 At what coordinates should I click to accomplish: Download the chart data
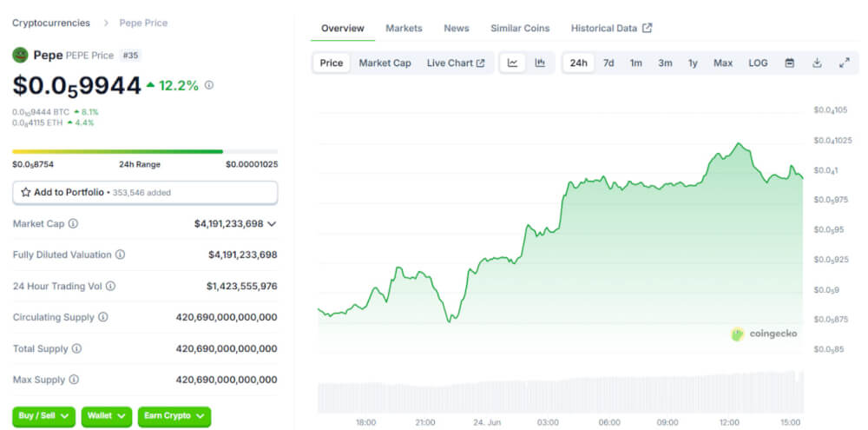pos(817,63)
